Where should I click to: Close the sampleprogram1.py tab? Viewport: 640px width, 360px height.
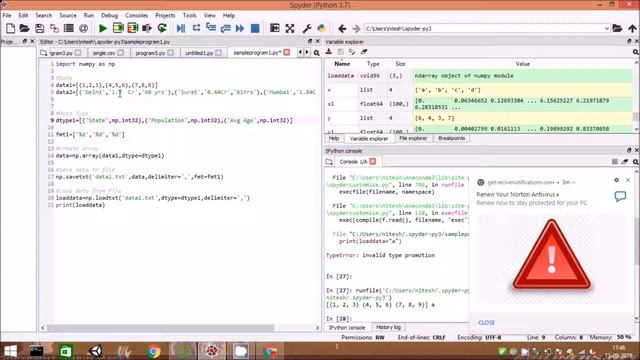tap(287, 52)
